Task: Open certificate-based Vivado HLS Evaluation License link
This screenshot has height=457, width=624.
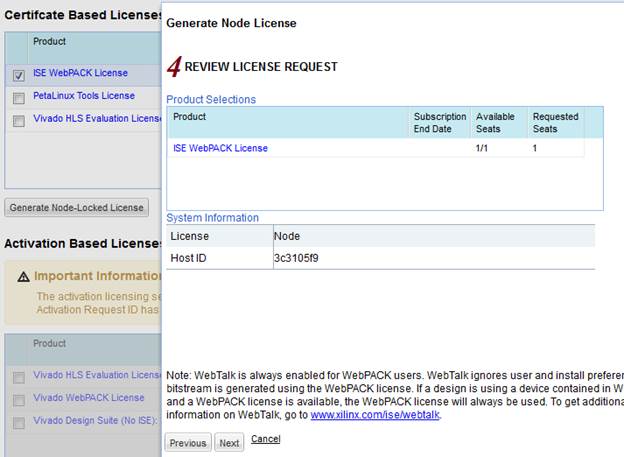Action: 97,118
